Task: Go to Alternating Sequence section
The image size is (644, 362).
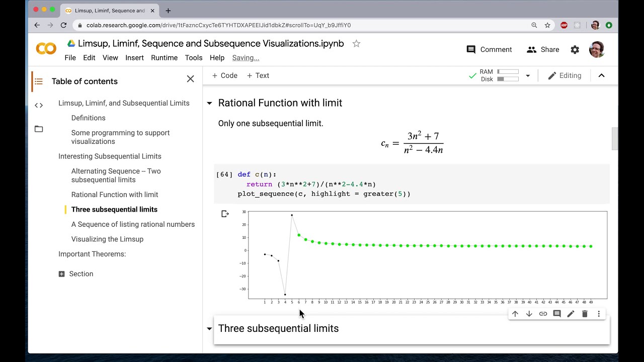Action: tap(116, 175)
